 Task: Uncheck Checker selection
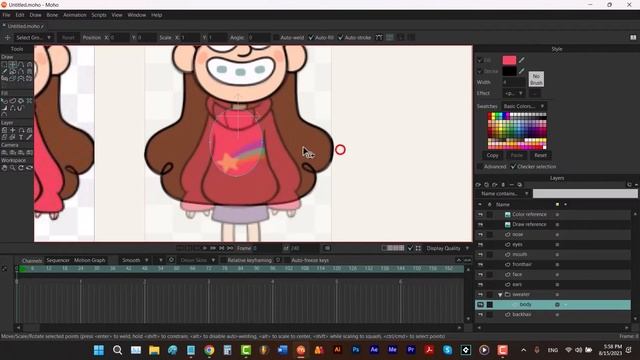click(x=513, y=167)
